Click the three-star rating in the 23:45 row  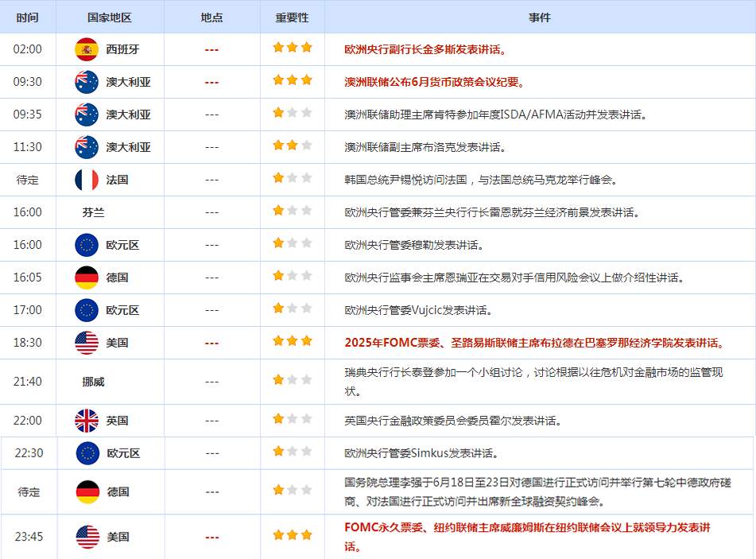[293, 535]
